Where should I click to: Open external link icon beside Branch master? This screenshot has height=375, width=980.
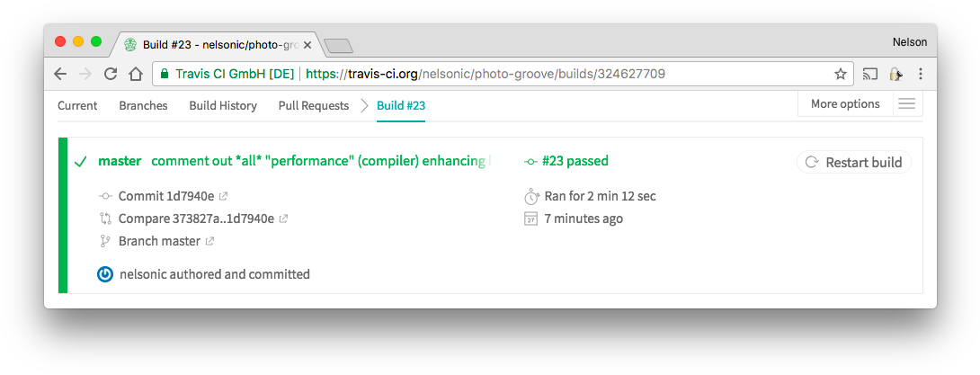click(210, 241)
